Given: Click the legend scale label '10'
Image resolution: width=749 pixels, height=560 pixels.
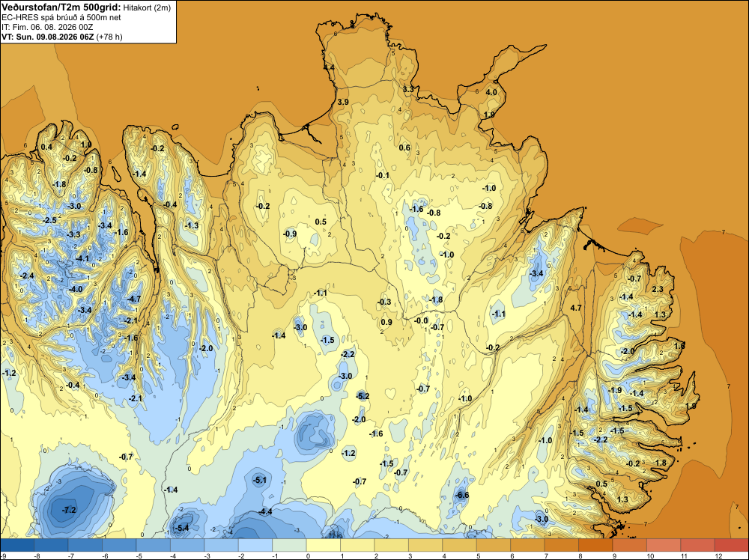Looking at the screenshot, I should 650,556.
